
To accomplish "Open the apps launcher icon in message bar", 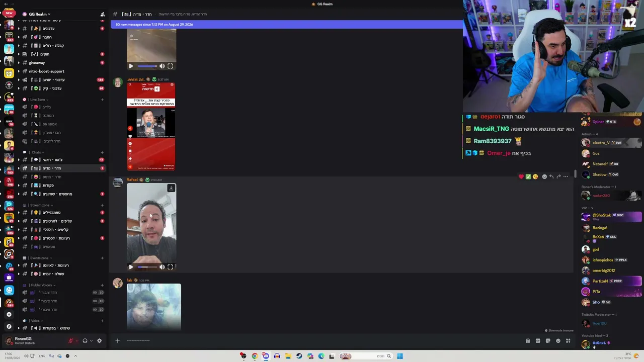I will 568,341.
